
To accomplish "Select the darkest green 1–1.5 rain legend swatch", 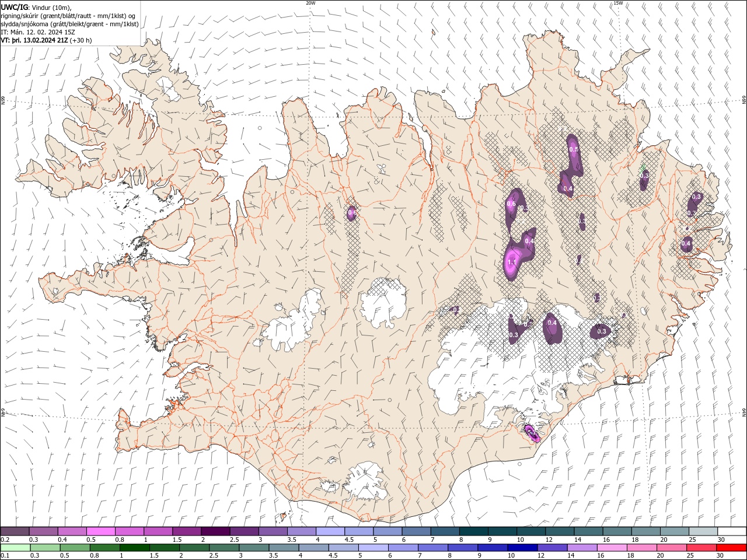I will coord(134,548).
